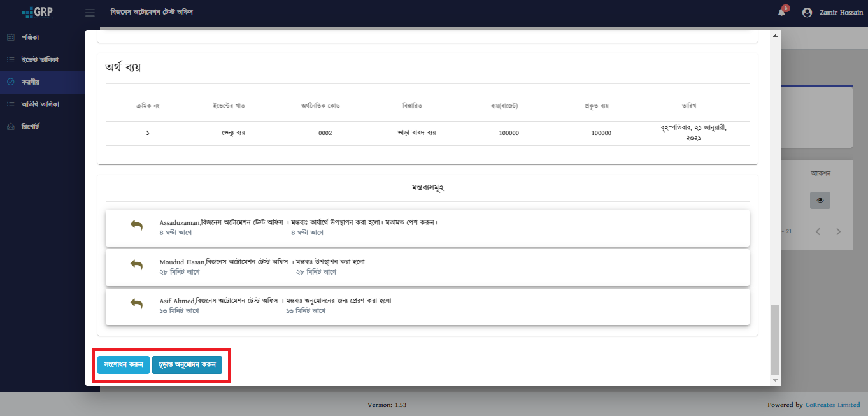
Task: Click the dialog scrollbar thumb
Action: click(775, 340)
